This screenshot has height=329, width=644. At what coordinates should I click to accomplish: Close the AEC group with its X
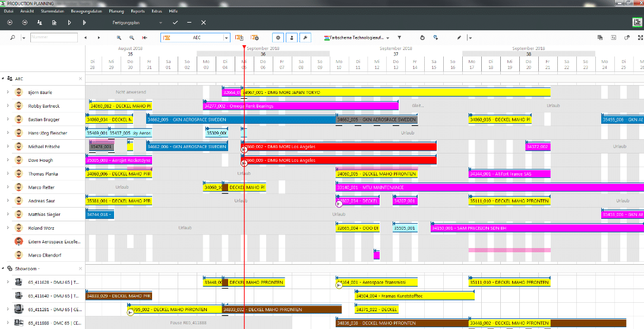[81, 79]
